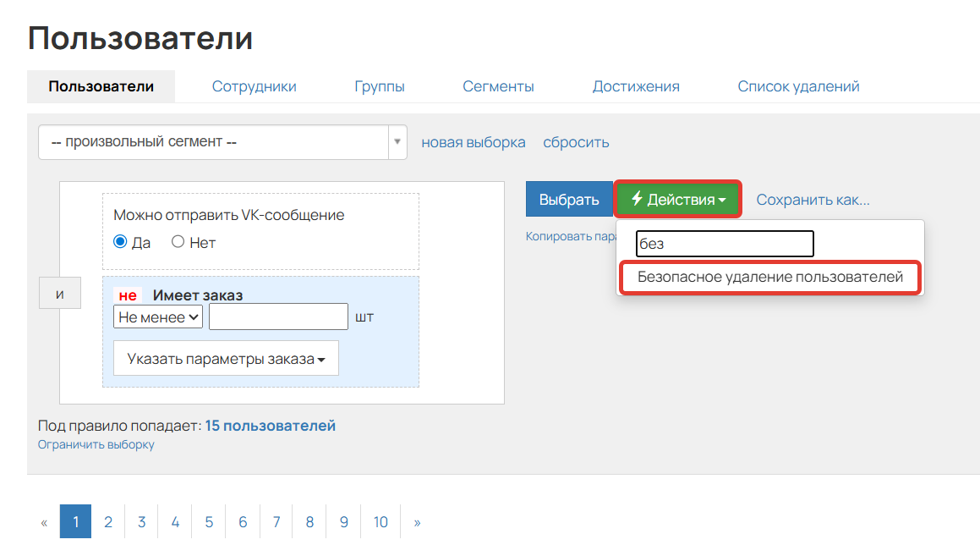Expand the Не менее comparison selector

coord(157,316)
